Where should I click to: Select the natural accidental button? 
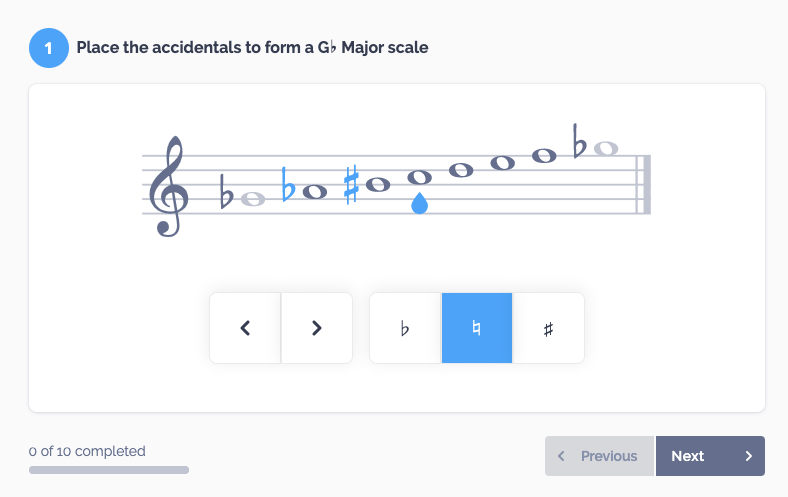[x=477, y=328]
